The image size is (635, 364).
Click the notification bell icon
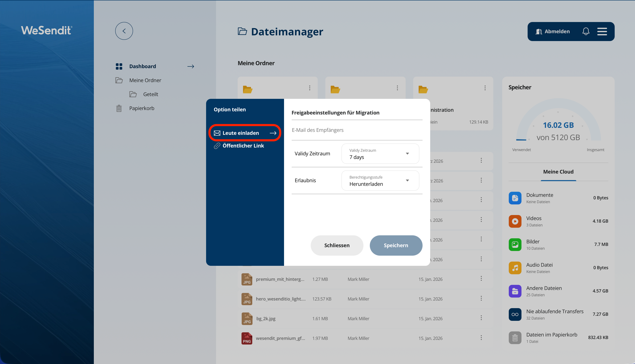click(x=586, y=32)
